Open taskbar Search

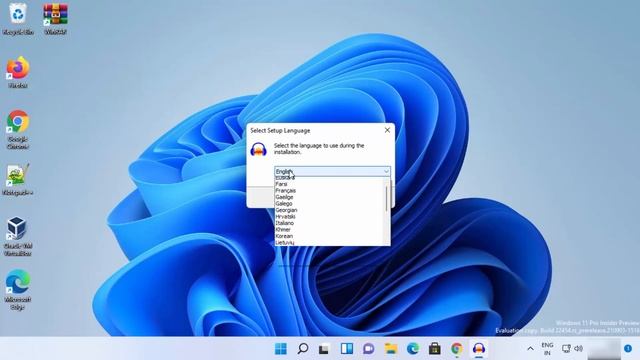tap(302, 349)
